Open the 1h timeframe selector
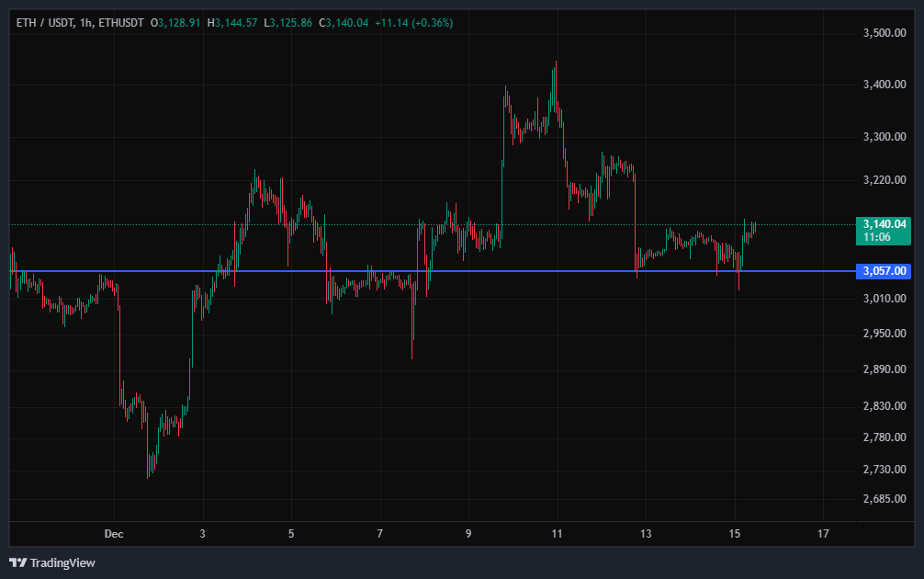The image size is (924, 579). click(85, 16)
